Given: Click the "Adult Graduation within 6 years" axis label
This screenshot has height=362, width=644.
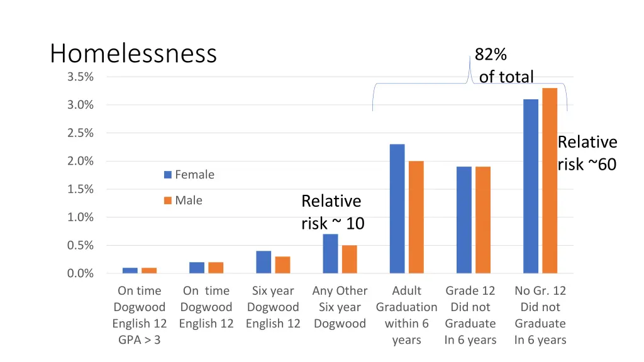Looking at the screenshot, I should [x=406, y=315].
